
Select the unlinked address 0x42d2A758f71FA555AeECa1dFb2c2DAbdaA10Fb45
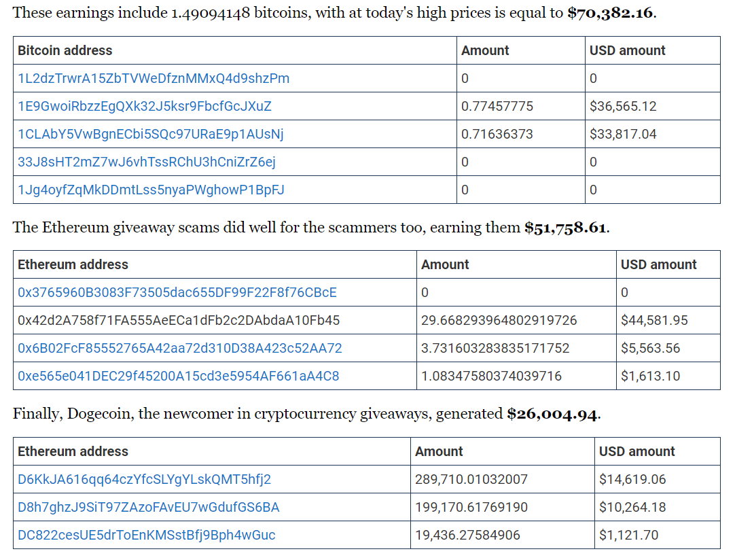click(179, 320)
